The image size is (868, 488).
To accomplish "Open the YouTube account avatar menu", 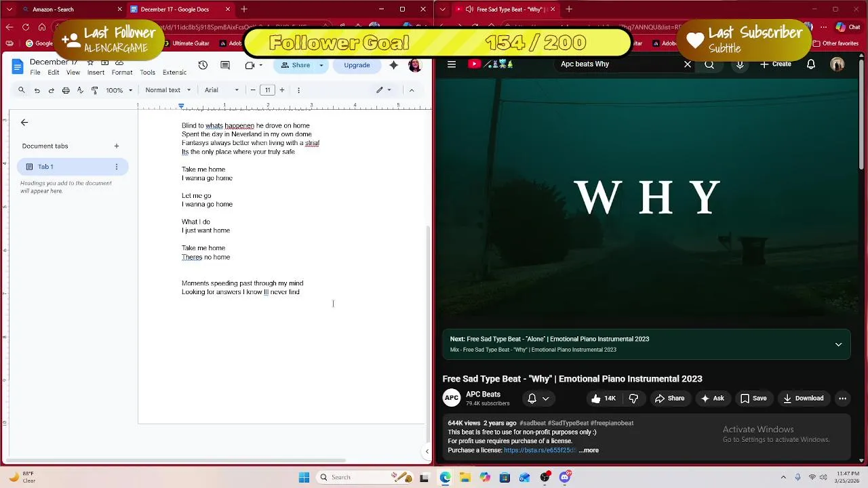I will [837, 64].
